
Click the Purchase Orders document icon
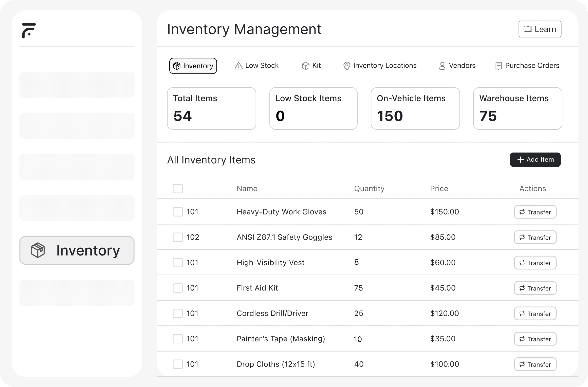click(498, 66)
